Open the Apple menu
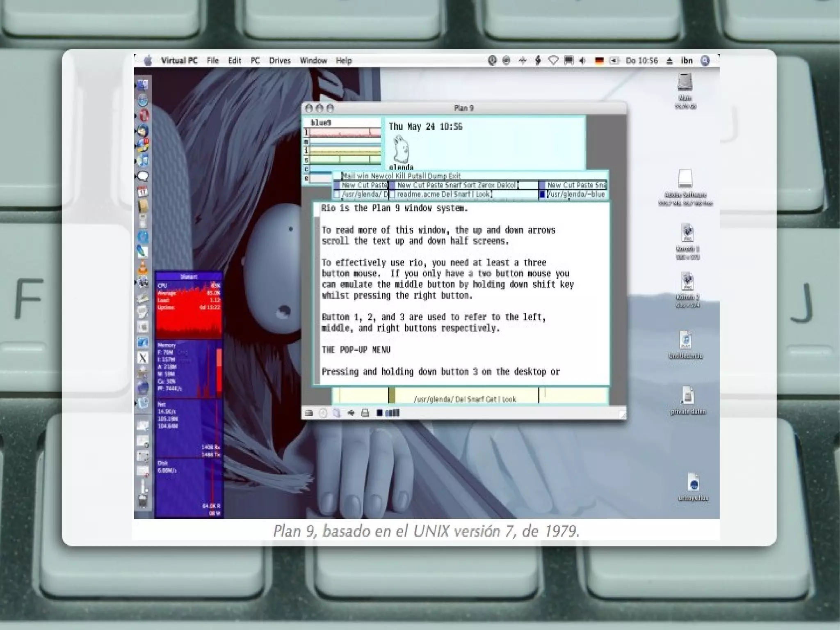This screenshot has width=840, height=630. [x=148, y=61]
